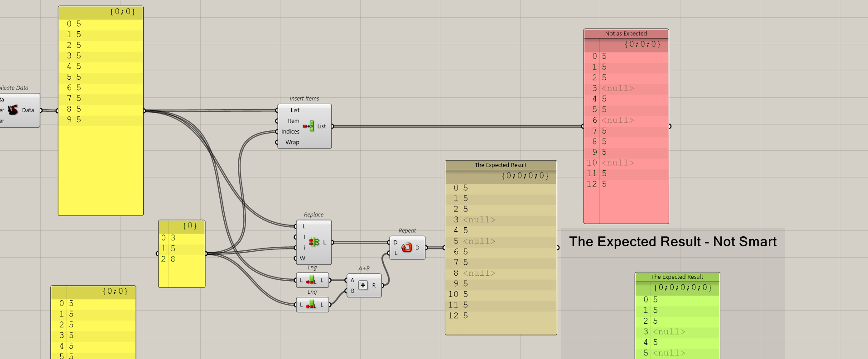Select the 'Not as Expected' panel title
Image resolution: width=868 pixels, height=359 pixels.
[x=626, y=34]
